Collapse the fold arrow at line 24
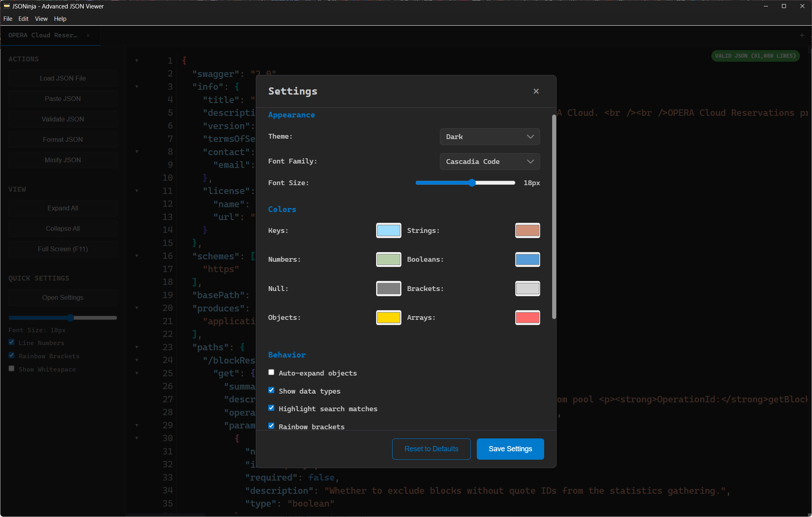 coord(137,360)
